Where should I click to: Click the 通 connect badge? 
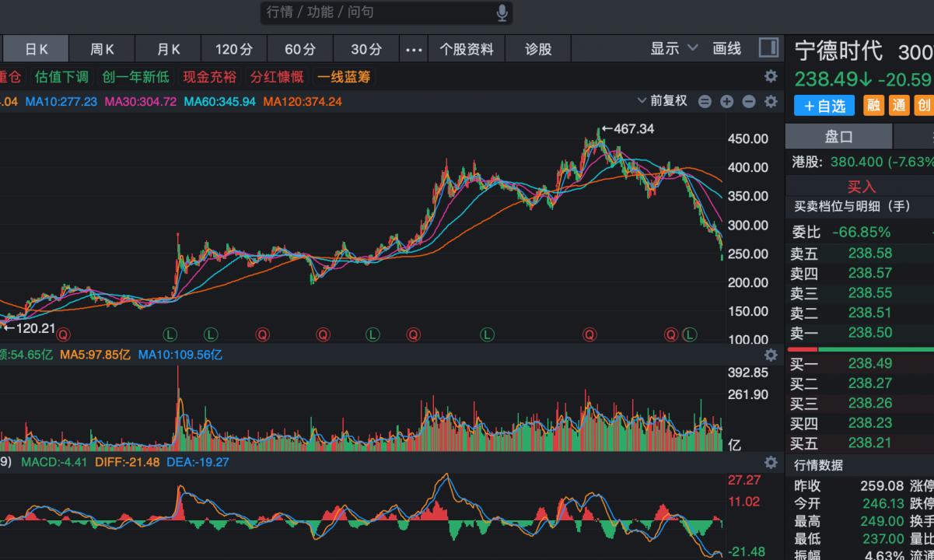899,105
